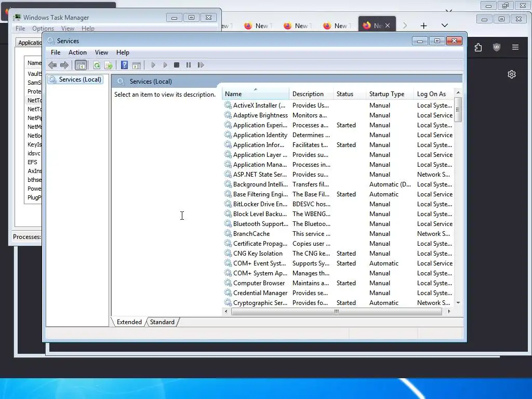This screenshot has height=399, width=532.
Task: Select the idsvc entry in Task Manager
Action: pos(34,153)
